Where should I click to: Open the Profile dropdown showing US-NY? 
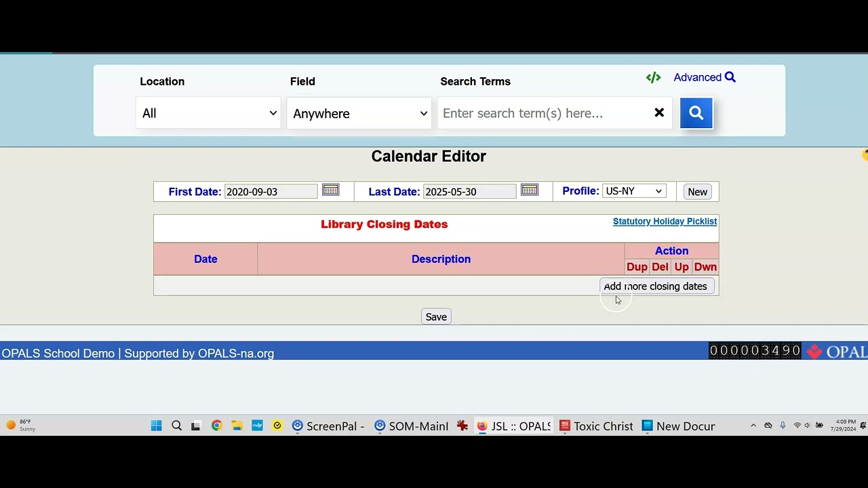pos(634,191)
